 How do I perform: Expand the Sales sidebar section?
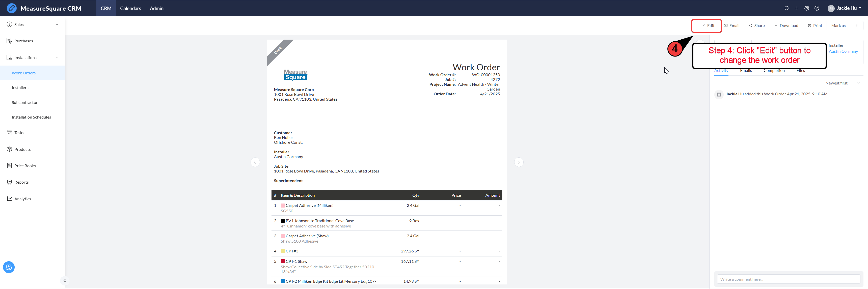point(32,25)
